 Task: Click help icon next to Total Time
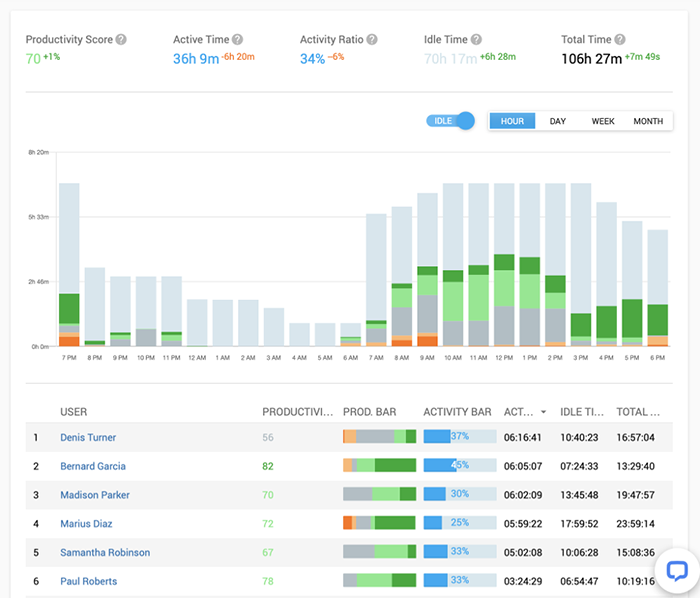pos(621,40)
